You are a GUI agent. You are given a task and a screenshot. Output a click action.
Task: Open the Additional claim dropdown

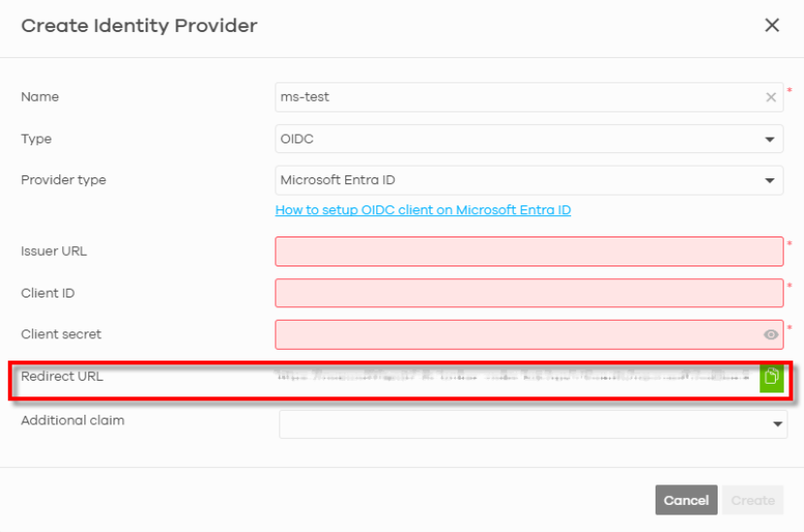[532, 423]
